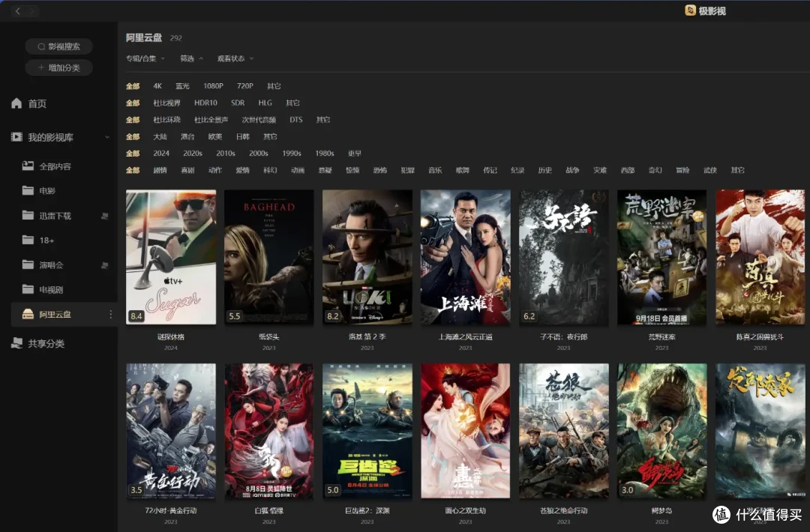Viewport: 810px width, 532px height.
Task: Filter by 蓝光 quality
Action: tap(182, 86)
